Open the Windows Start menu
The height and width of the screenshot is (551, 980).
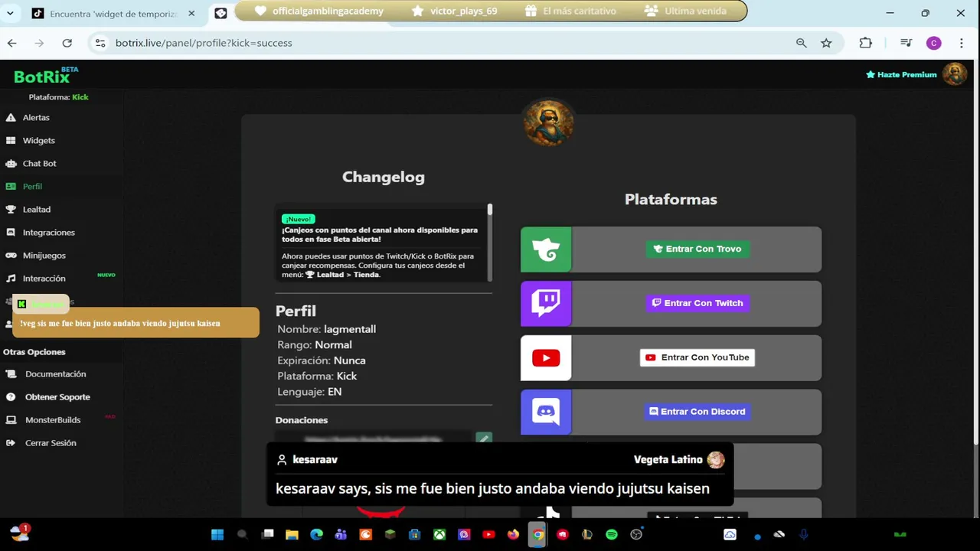coord(217,535)
